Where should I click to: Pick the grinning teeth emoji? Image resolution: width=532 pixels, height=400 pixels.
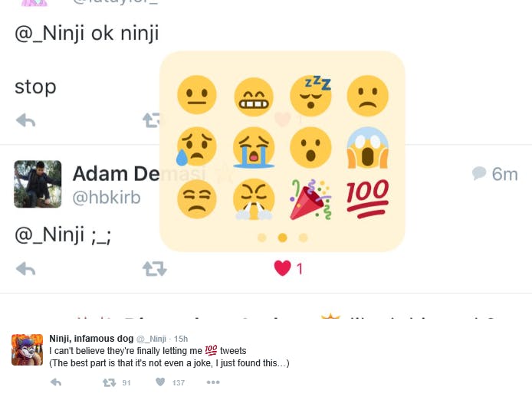tap(254, 97)
